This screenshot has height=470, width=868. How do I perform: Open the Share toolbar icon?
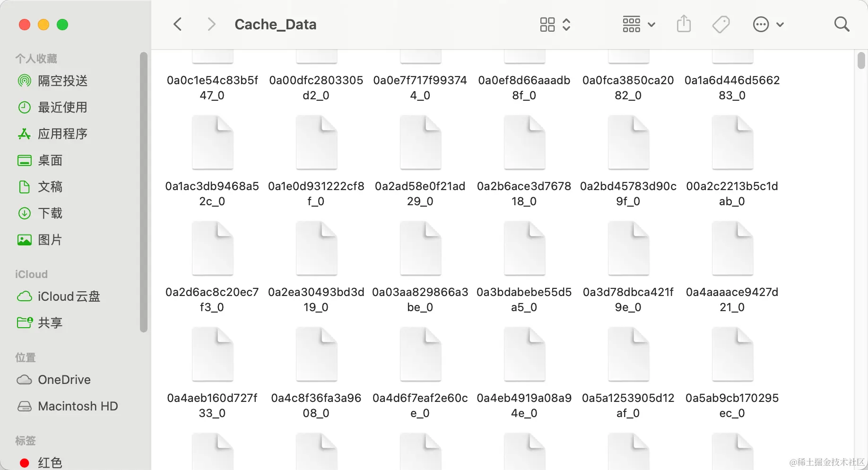click(x=684, y=24)
